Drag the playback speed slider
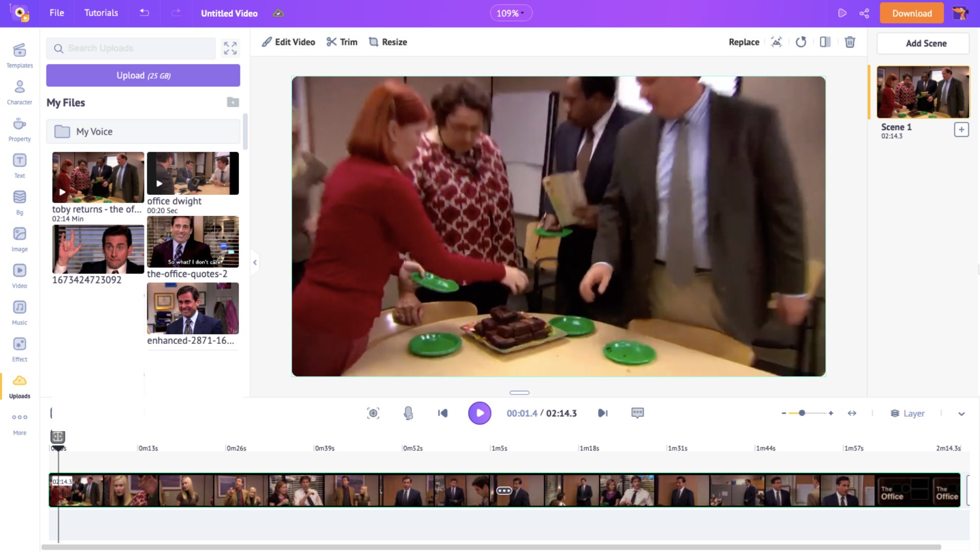 (802, 413)
